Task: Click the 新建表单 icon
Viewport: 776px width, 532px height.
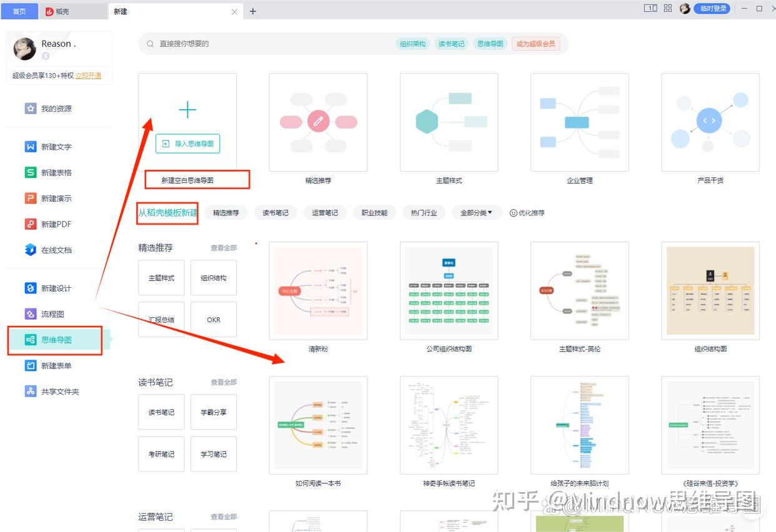Action: (31, 365)
